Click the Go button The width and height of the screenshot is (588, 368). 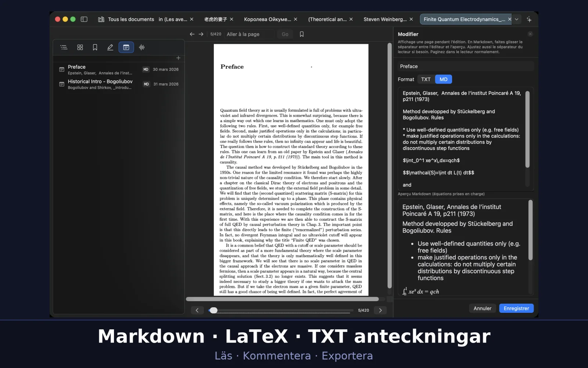tap(285, 34)
